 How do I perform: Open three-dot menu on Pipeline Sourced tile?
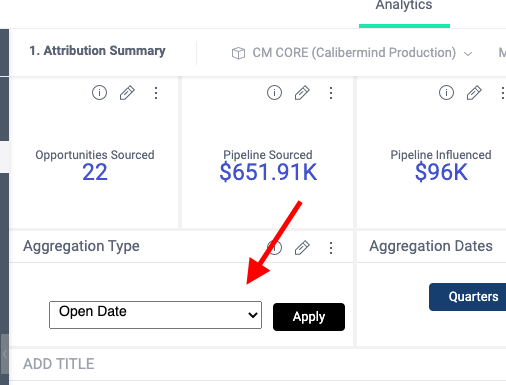point(331,93)
